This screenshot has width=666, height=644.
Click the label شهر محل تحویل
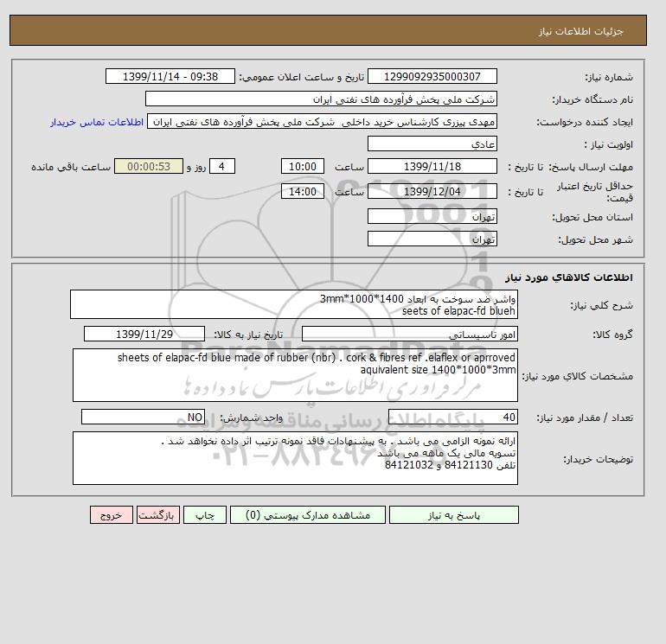pos(595,239)
